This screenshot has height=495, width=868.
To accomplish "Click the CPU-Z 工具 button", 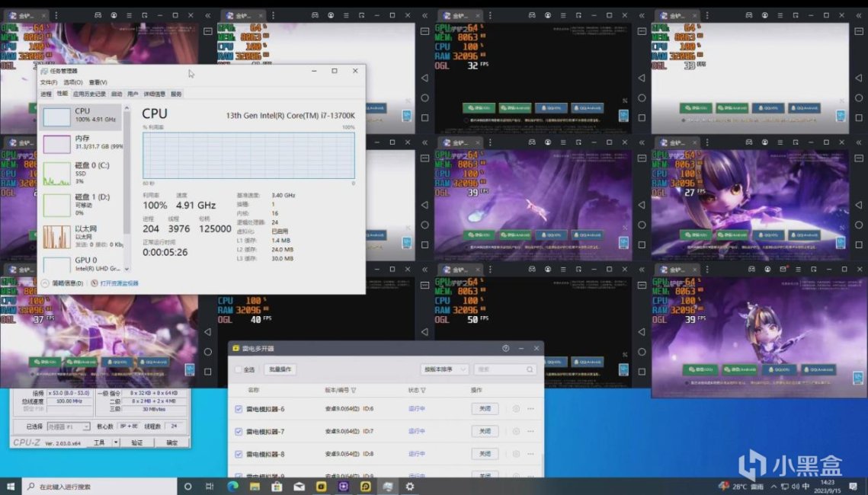I will (x=100, y=442).
